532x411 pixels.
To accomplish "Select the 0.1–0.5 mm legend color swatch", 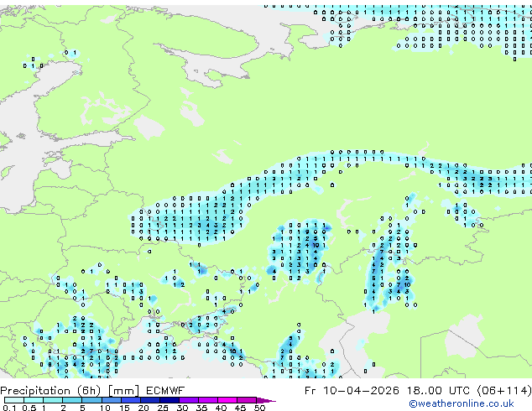I will [14, 400].
